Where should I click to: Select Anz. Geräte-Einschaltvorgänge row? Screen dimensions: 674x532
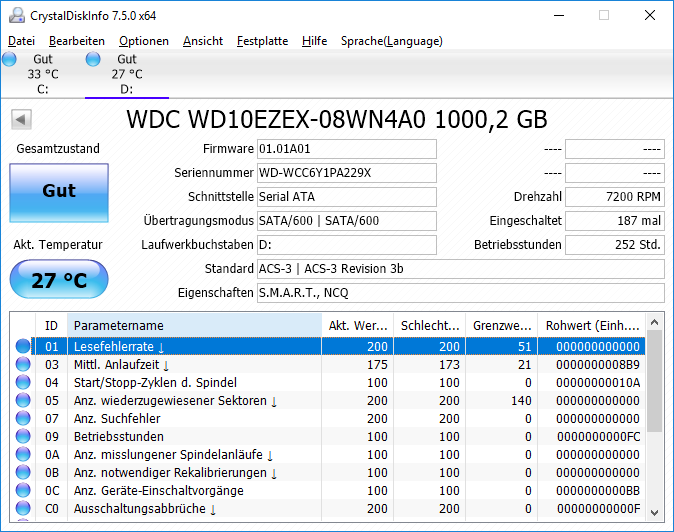click(328, 491)
